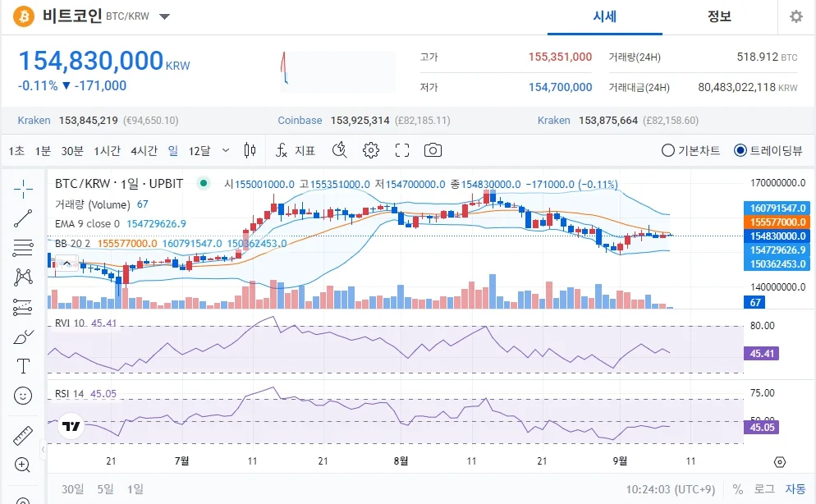Image resolution: width=816 pixels, height=504 pixels.
Task: Take a chart snapshot with camera icon
Action: 433,150
